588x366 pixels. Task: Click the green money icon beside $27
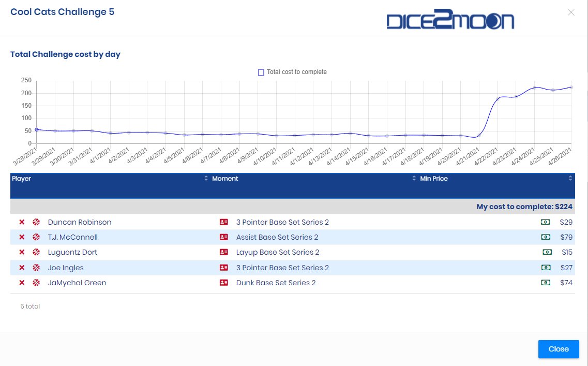click(546, 267)
